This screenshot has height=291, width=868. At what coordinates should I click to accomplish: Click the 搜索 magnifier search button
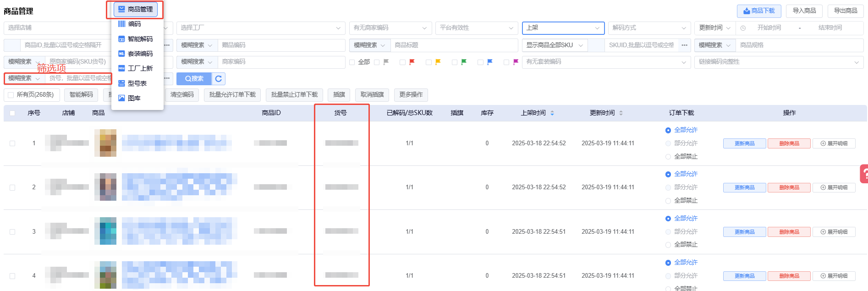click(194, 79)
